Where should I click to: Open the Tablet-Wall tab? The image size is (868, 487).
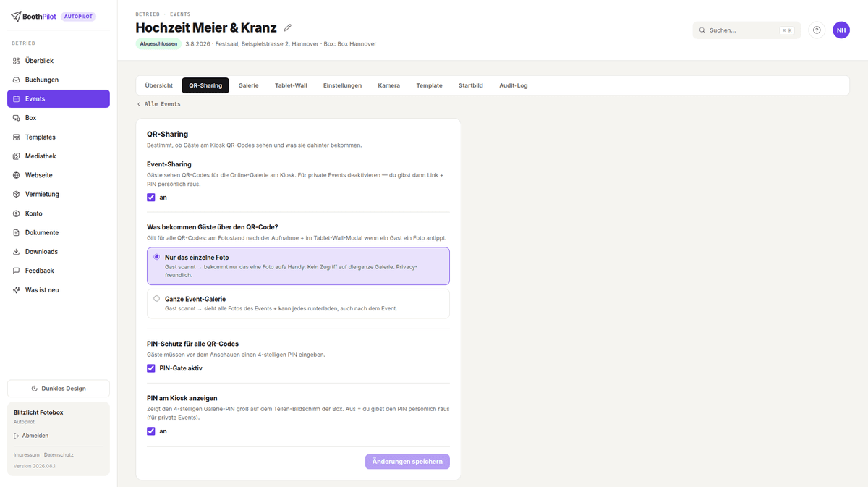291,85
